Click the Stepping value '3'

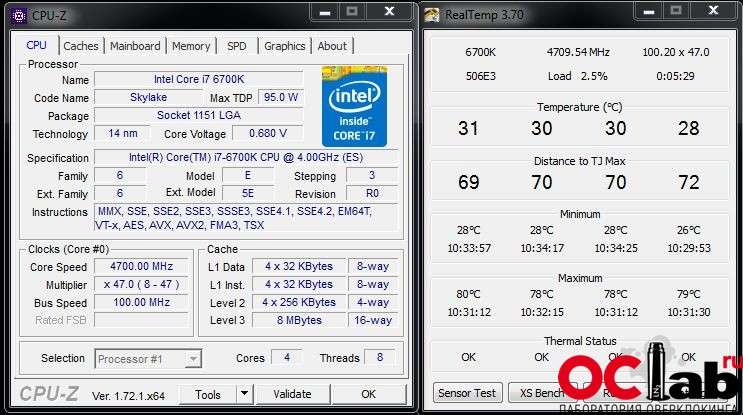[x=372, y=175]
